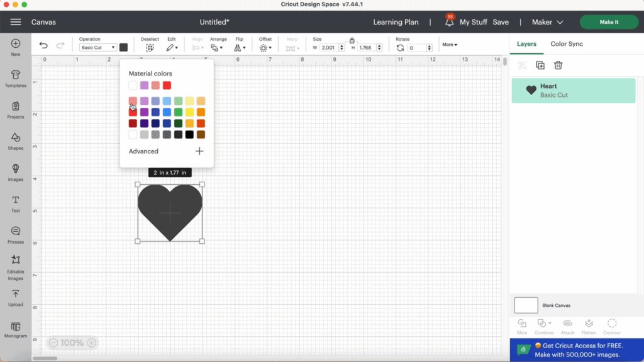The image size is (644, 362).
Task: Click the Delete layer trash icon
Action: [x=558, y=65]
